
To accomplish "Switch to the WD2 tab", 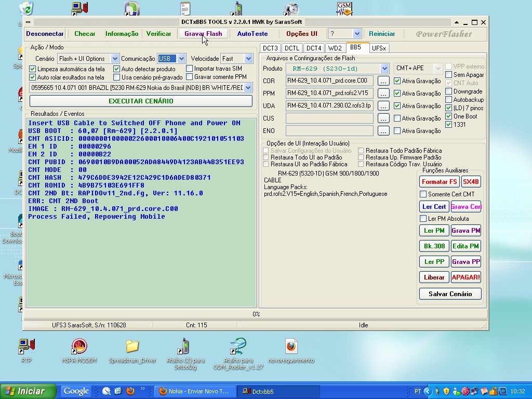I will coord(335,48).
